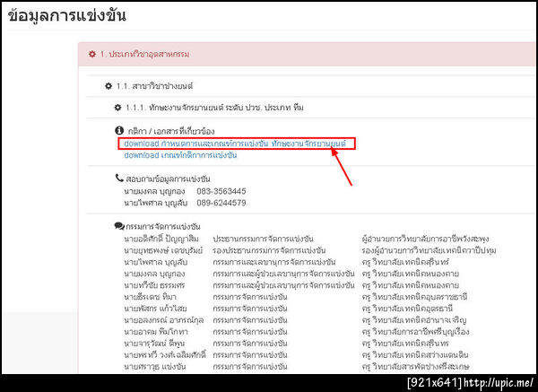
Task: Click ครู วิทยาลัยเทคนิคสว่างแดนดิน
Action: point(415,355)
